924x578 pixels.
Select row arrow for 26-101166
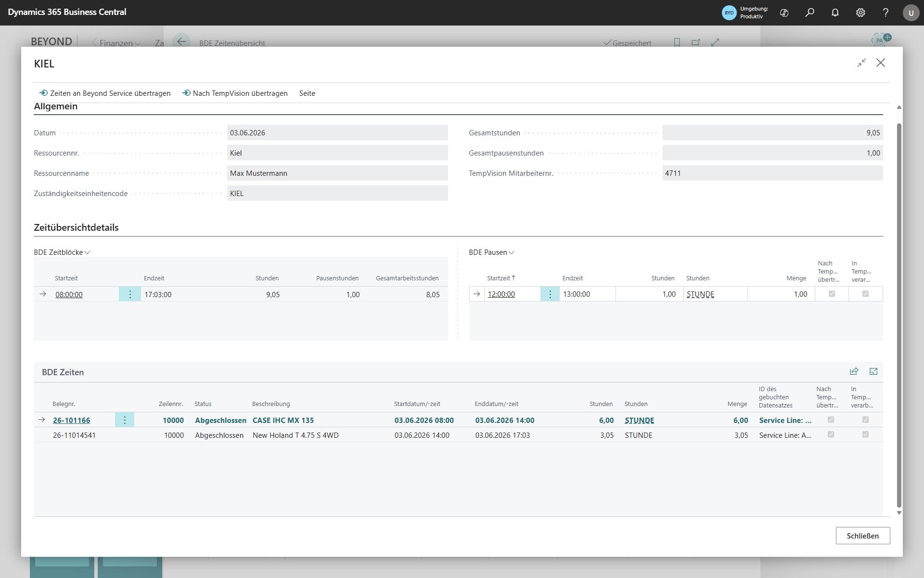(42, 420)
